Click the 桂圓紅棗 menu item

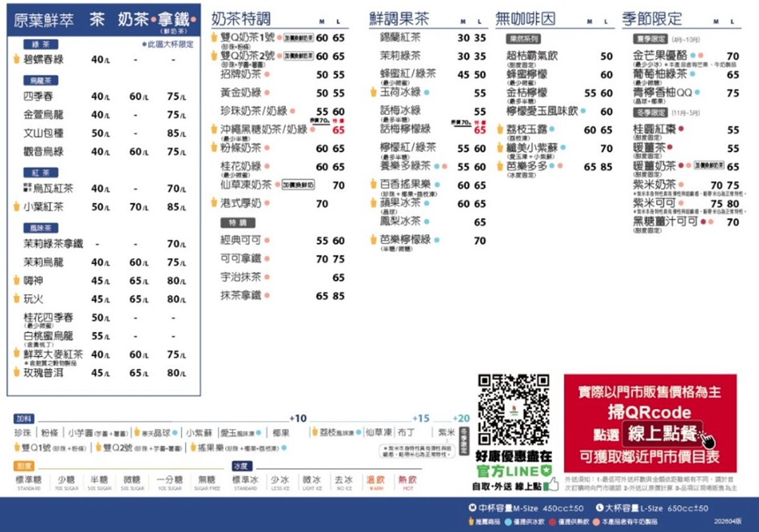pos(654,129)
